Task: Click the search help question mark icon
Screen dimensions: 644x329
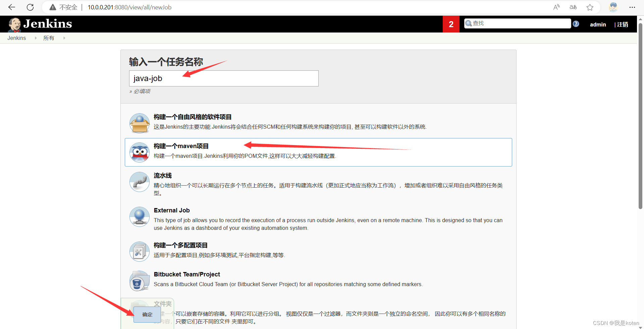Action: [576, 24]
